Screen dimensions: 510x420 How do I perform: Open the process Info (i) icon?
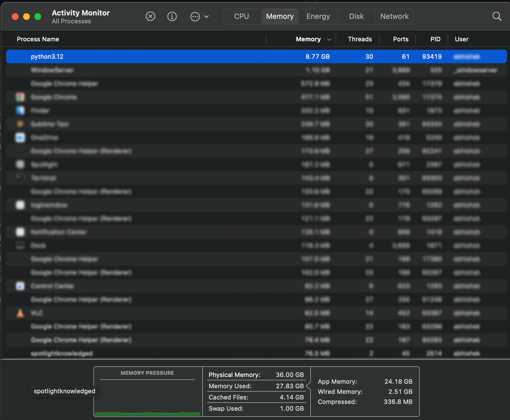pos(172,16)
